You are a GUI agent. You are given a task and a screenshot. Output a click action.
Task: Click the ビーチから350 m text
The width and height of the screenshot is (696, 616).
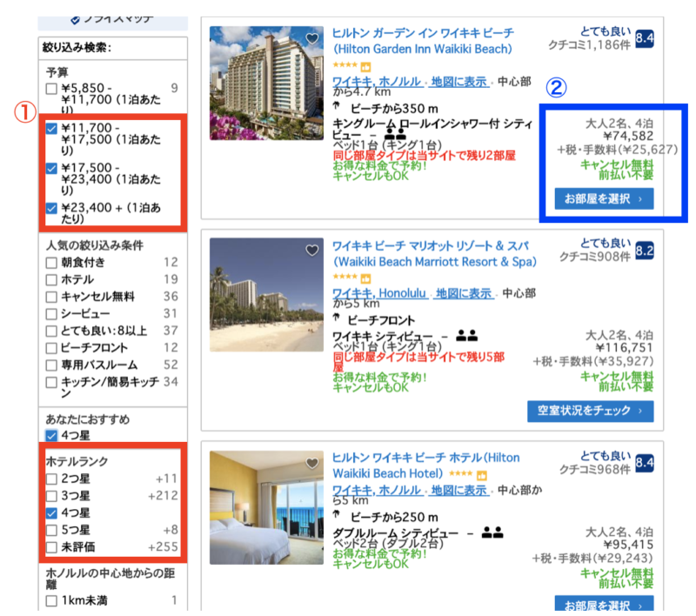[394, 109]
